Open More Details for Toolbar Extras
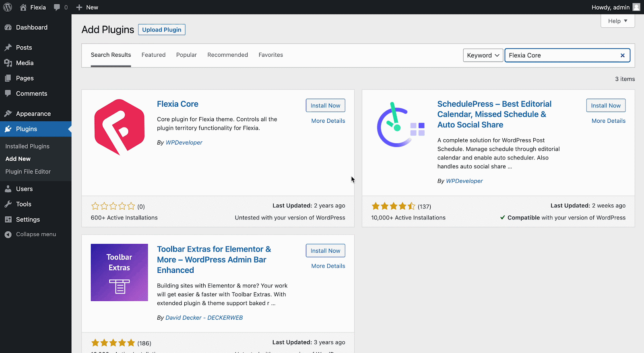The height and width of the screenshot is (353, 644). 328,266
